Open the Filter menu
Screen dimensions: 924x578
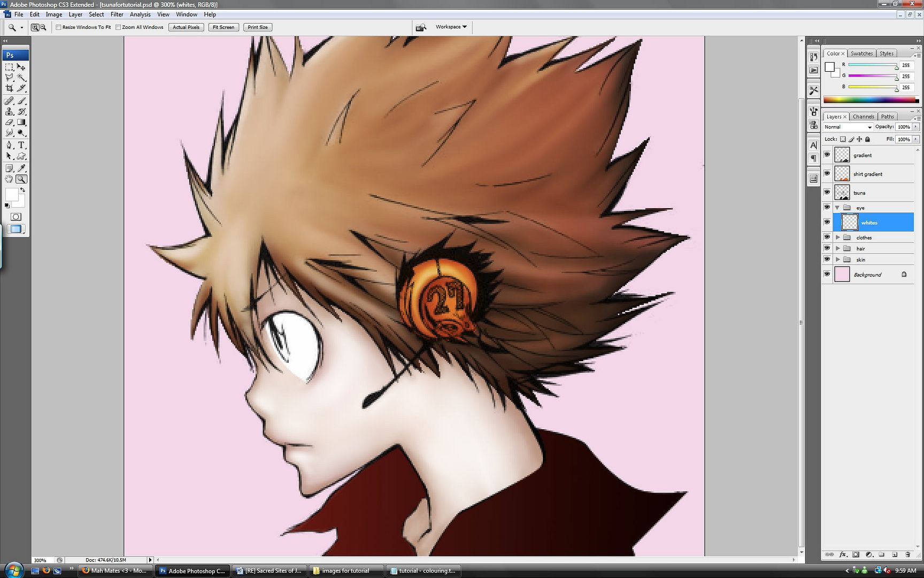(117, 14)
